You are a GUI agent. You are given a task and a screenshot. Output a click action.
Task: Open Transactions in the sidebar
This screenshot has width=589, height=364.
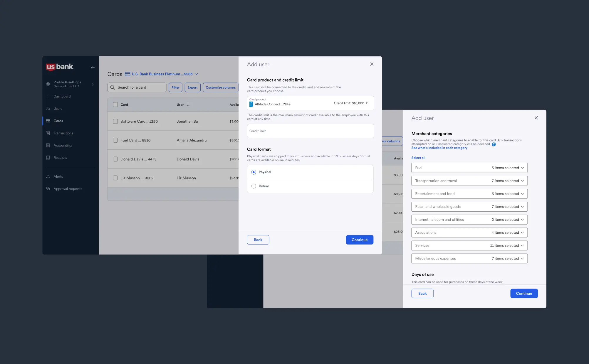pyautogui.click(x=63, y=133)
